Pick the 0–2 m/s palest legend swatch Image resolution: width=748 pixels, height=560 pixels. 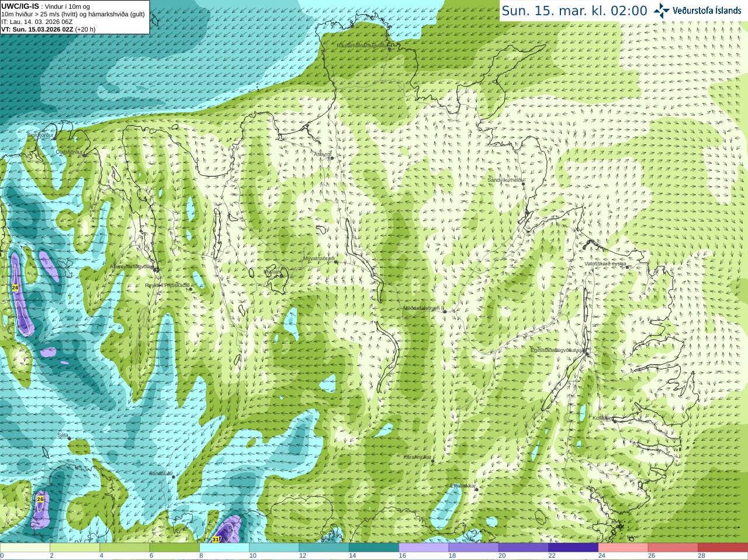pyautogui.click(x=25, y=548)
